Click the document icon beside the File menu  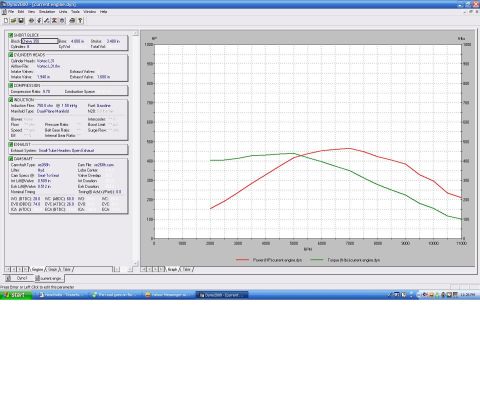coord(4,12)
